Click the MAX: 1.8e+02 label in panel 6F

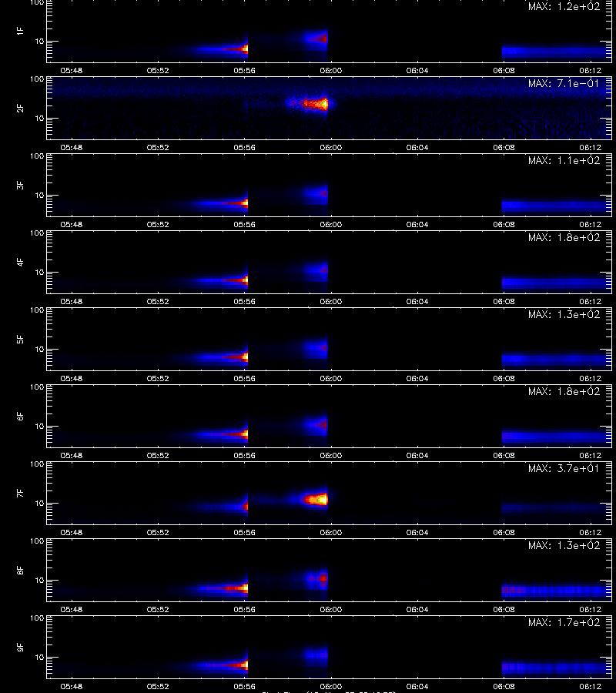(564, 391)
